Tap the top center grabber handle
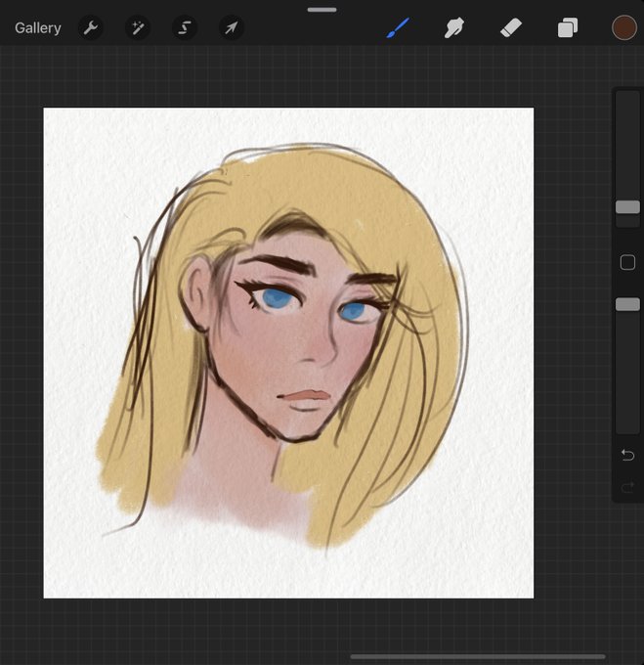 pos(322,10)
